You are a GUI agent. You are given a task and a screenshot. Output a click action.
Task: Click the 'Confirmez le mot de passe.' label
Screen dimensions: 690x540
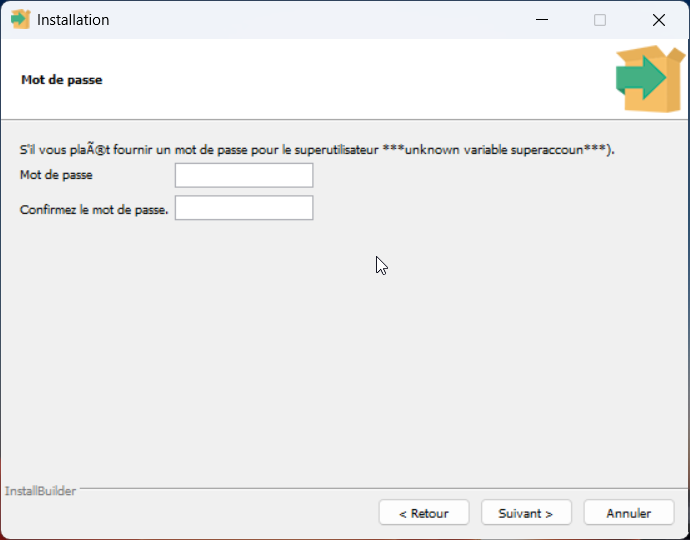point(94,210)
